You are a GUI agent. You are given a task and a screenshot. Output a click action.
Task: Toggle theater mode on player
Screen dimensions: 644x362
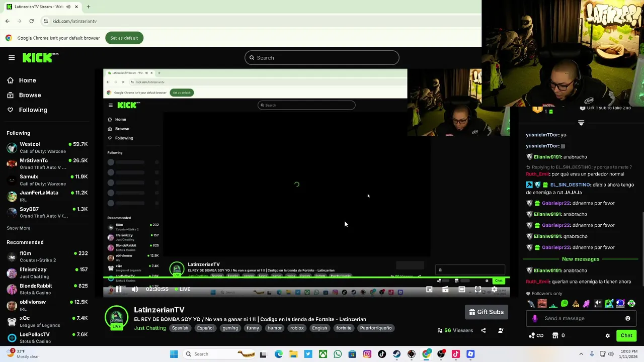tap(462, 289)
